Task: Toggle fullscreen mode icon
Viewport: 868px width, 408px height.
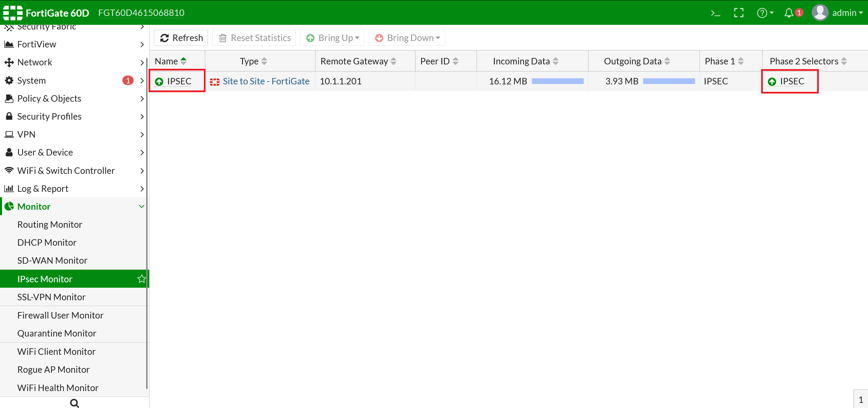Action: click(x=739, y=13)
